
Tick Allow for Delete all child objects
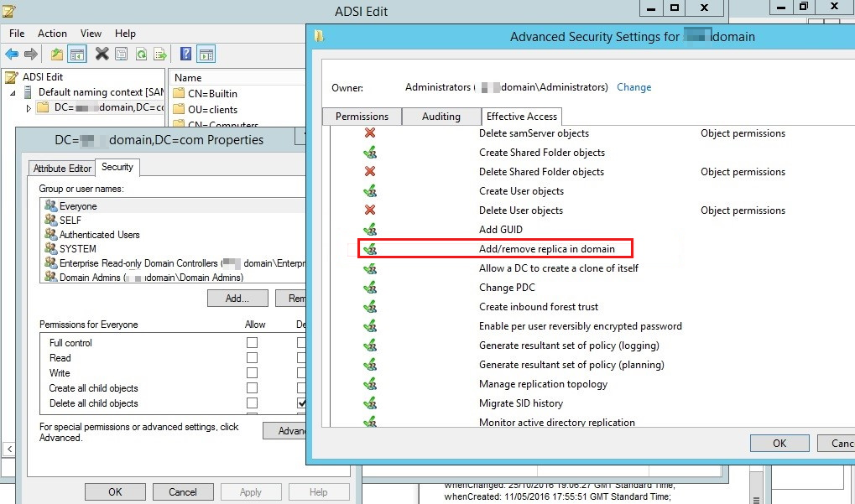pyautogui.click(x=252, y=403)
